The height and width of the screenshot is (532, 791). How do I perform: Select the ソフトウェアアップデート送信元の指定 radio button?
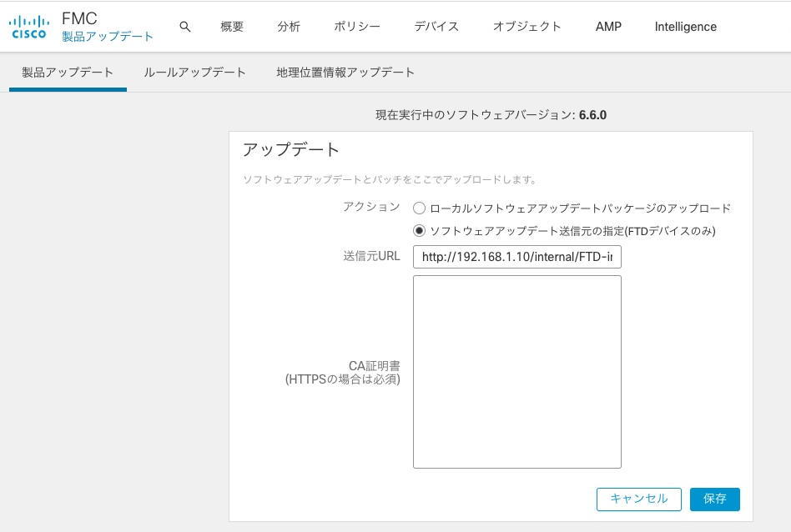[420, 230]
